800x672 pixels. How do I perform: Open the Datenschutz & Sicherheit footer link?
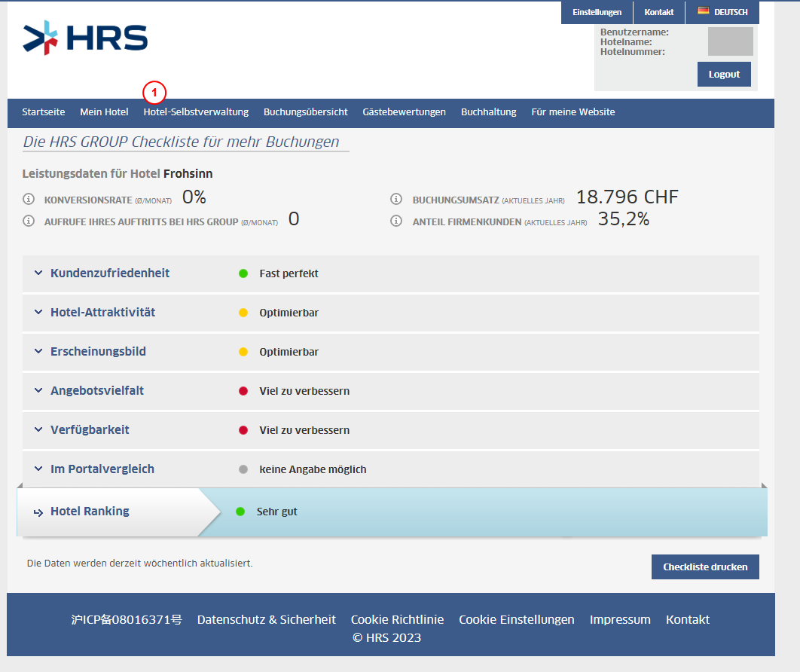(267, 619)
